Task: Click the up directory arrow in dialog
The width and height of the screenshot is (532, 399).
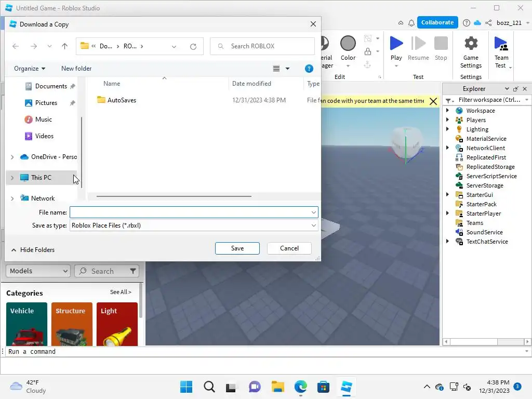Action: [x=64, y=46]
